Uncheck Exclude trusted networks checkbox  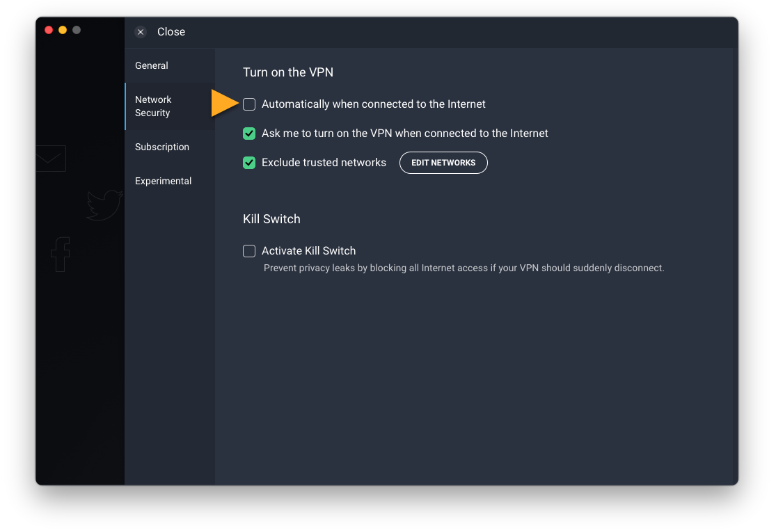tap(249, 163)
